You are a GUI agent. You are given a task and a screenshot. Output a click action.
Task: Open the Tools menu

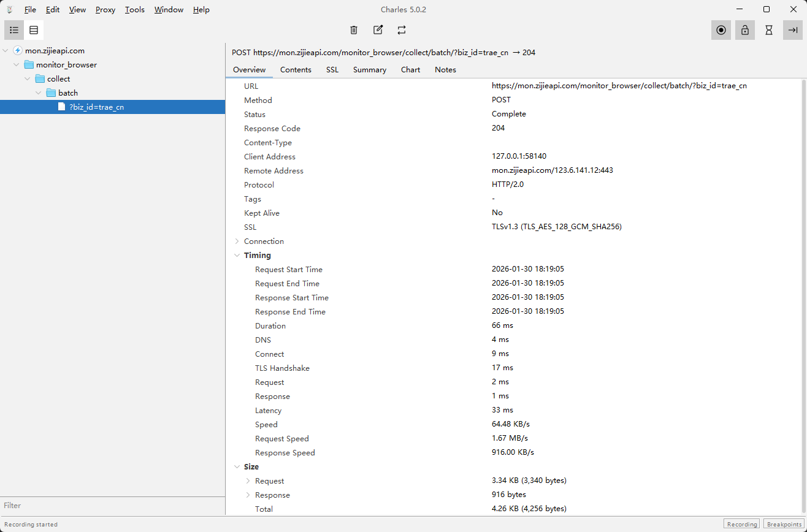point(135,10)
